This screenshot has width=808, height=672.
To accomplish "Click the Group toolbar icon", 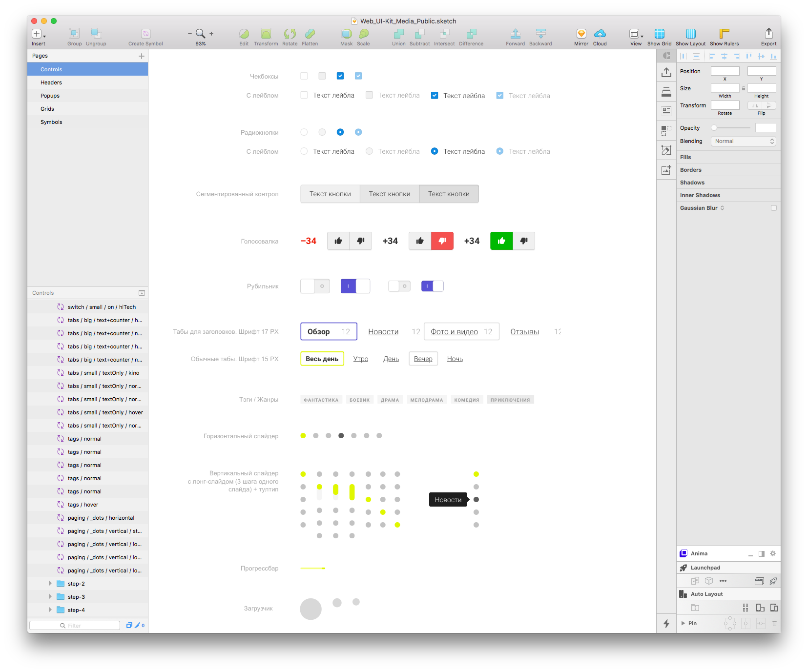I will [x=74, y=34].
